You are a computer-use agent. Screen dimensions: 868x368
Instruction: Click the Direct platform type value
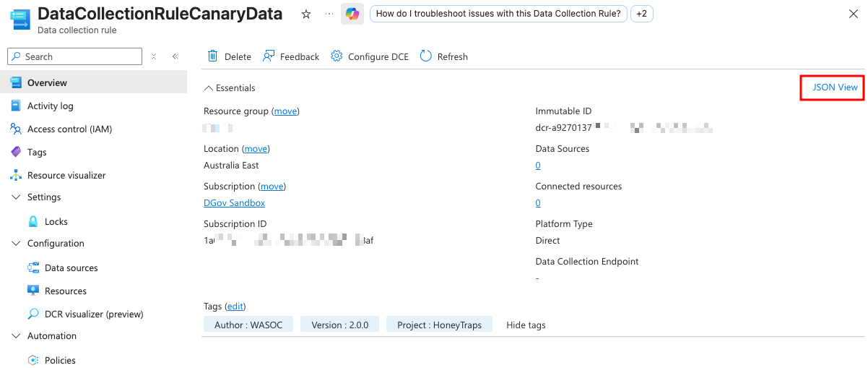click(547, 241)
